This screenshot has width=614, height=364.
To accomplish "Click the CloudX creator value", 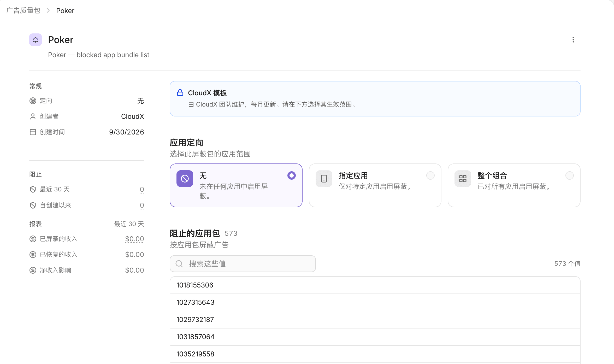I will tap(133, 116).
